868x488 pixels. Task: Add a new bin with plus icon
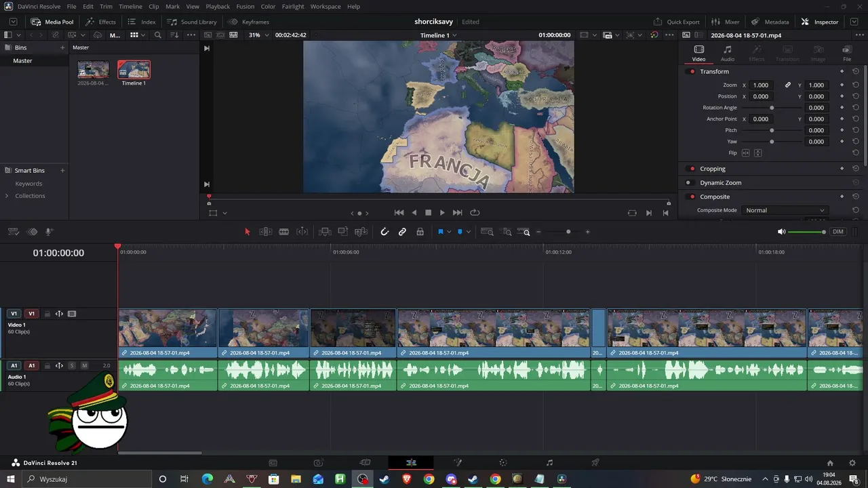[62, 47]
